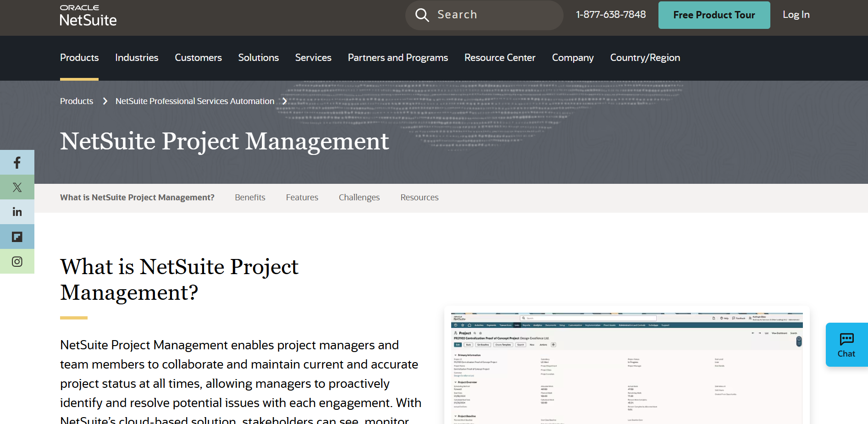Open the Chat widget
The image size is (868, 424).
point(846,344)
